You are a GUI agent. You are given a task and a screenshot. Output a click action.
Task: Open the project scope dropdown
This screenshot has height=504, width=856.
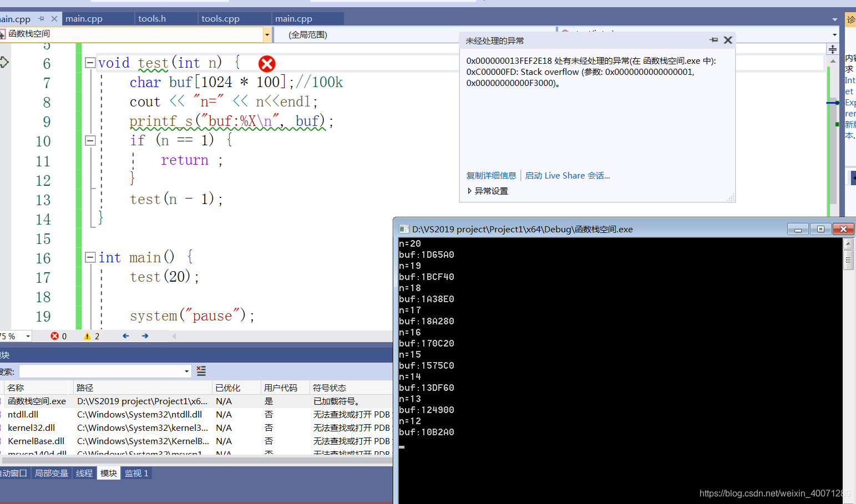(x=267, y=34)
